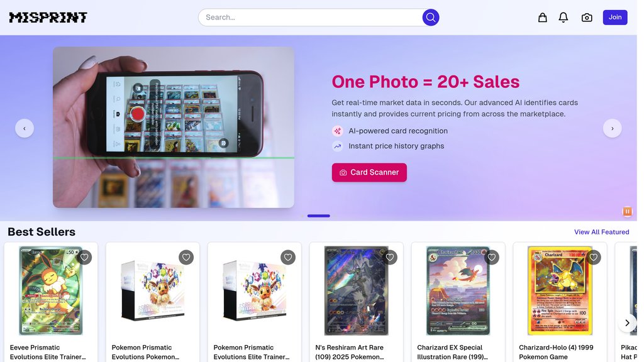Click the Join button
The height and width of the screenshot is (362, 644).
[615, 17]
